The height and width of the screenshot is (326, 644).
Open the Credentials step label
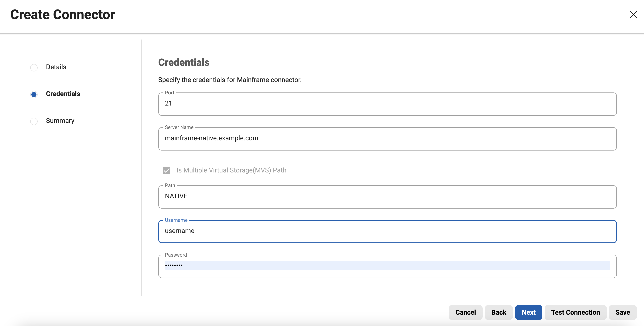63,94
